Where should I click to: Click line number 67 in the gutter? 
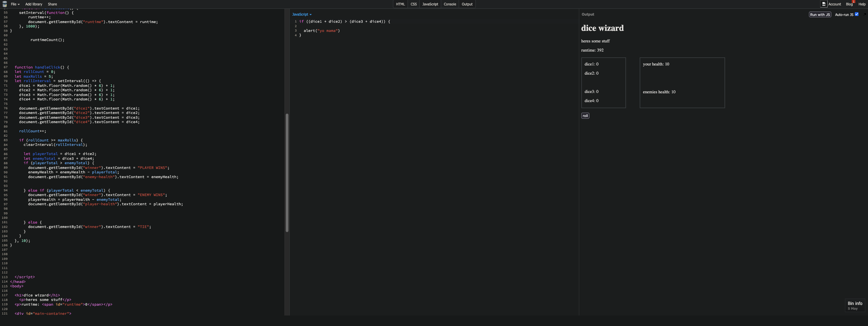(x=5, y=67)
